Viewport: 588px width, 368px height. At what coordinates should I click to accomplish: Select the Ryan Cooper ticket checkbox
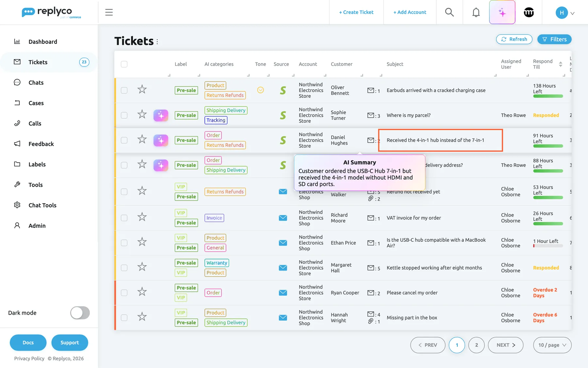click(124, 293)
